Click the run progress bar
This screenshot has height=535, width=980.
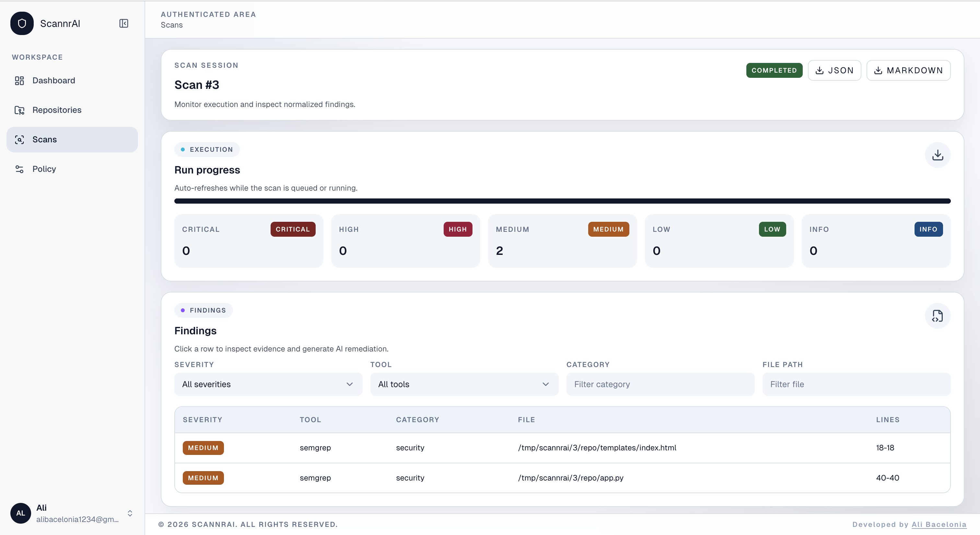(562, 201)
